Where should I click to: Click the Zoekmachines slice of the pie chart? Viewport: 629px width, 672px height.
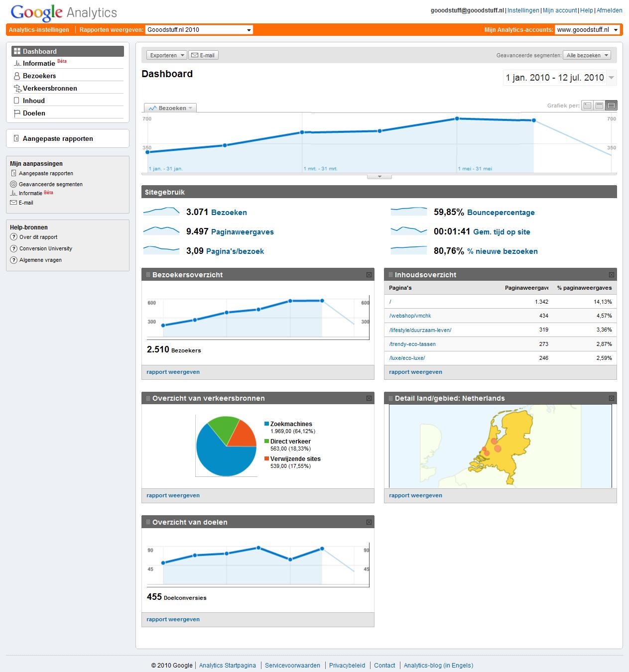pyautogui.click(x=219, y=455)
